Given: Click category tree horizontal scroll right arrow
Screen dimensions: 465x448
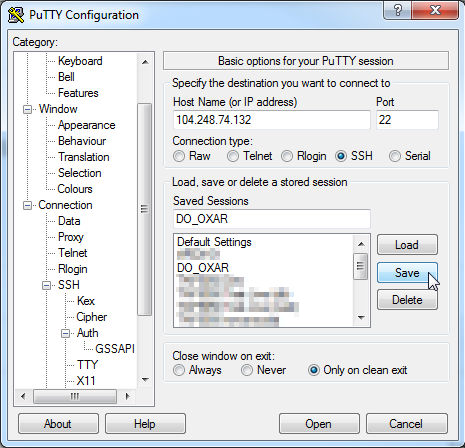Looking at the screenshot, I should click(x=127, y=396).
